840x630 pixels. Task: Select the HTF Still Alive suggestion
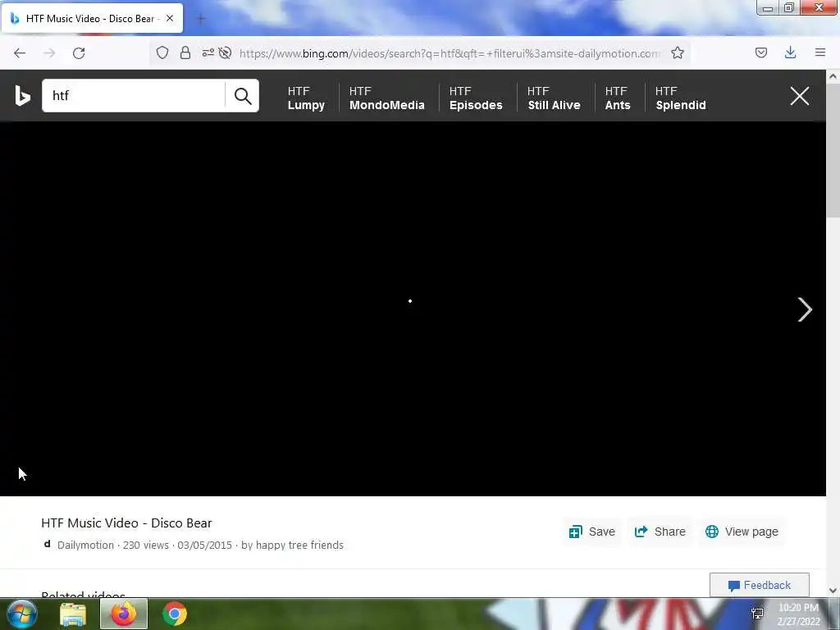point(554,98)
